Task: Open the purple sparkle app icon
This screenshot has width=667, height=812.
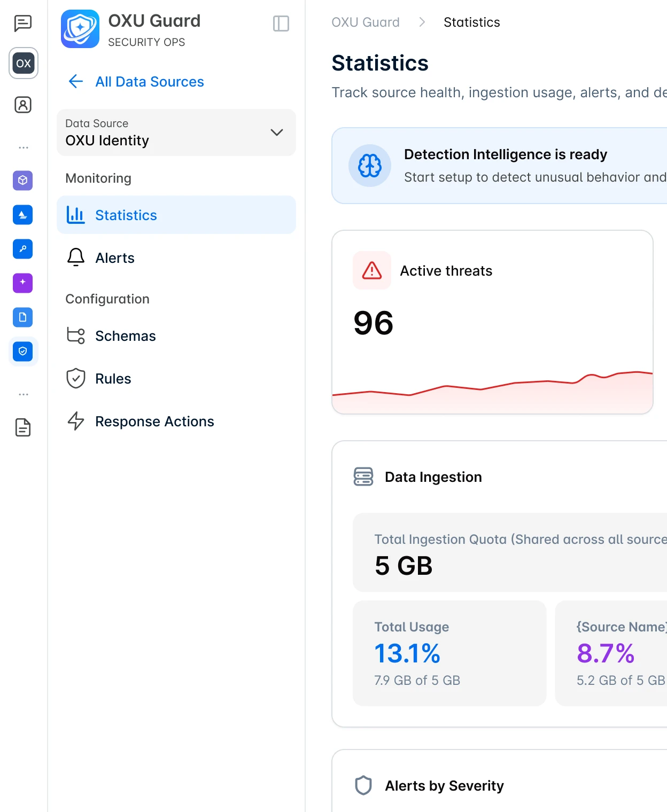Action: coord(23,283)
